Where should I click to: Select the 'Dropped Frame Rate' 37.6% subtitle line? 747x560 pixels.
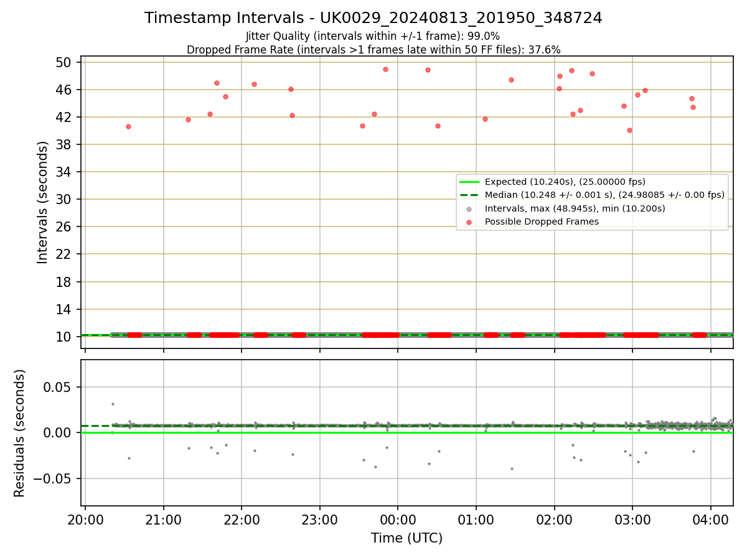tap(374, 50)
